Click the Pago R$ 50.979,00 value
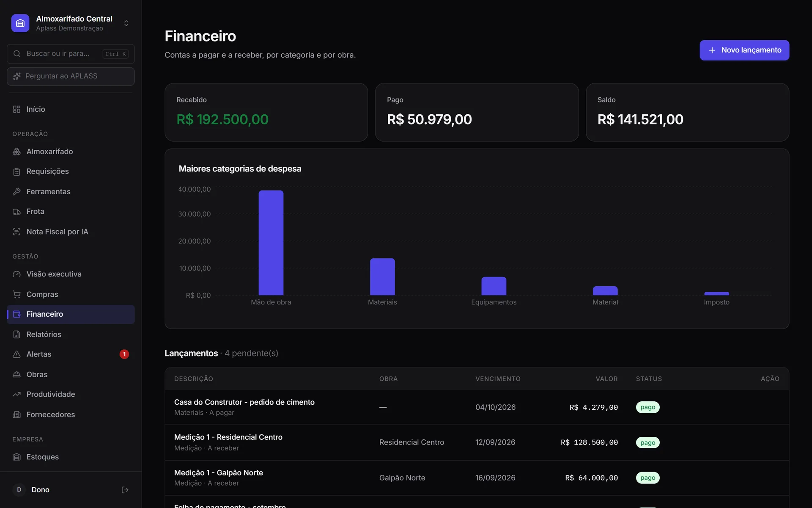Image resolution: width=812 pixels, height=508 pixels. point(429,119)
